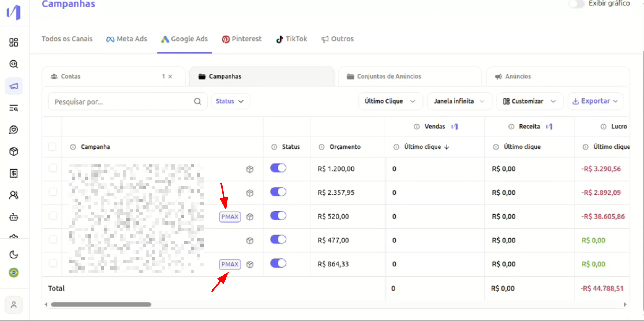Screen dimensions: 644x321
Task: Open the Último Clique attribution dropdown
Action: (390, 101)
